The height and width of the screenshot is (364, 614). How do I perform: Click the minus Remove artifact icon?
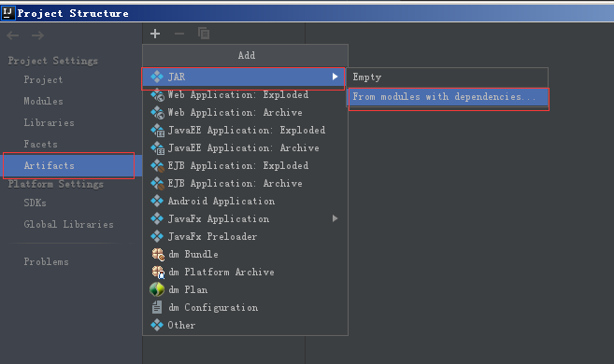pos(179,34)
